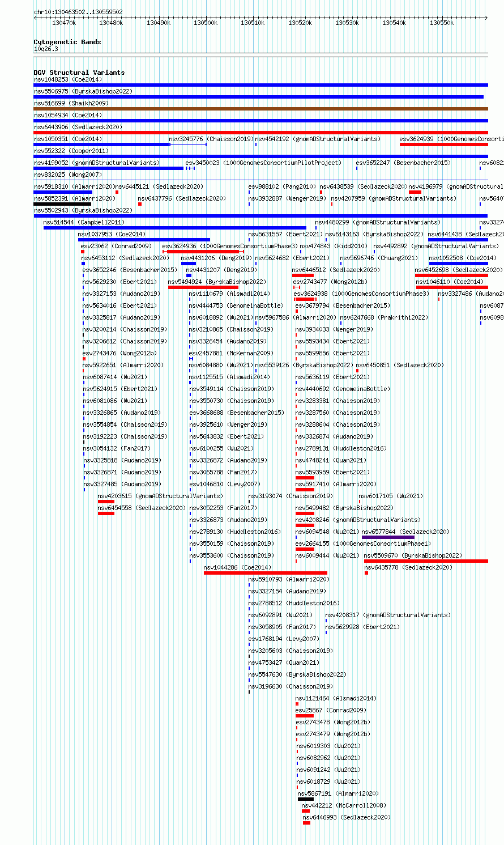Open nsv6450851 (Sedlazeck2020) variant
Image resolution: width=504 pixels, height=845 pixels.
coord(400,366)
